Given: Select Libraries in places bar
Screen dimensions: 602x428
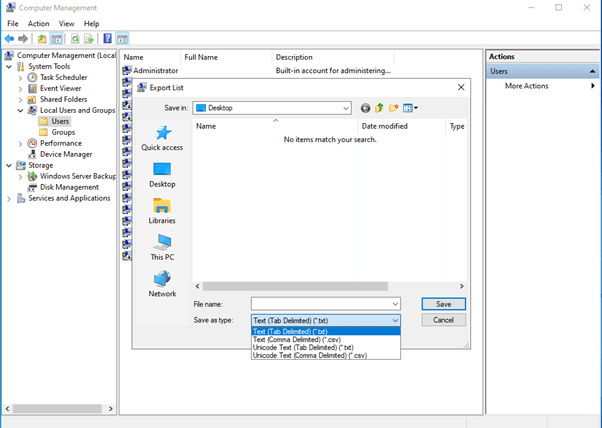Looking at the screenshot, I should pos(162,212).
